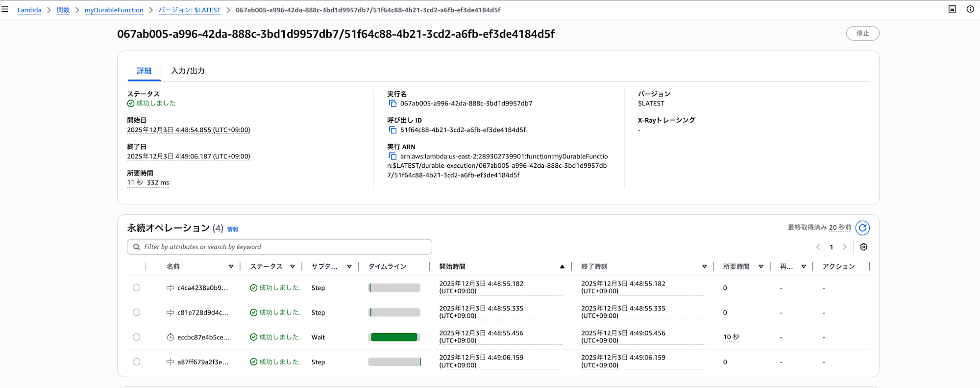Image resolution: width=980 pixels, height=388 pixels.
Task: Click the step icon beside a87ff679a2f3e
Action: click(170, 362)
